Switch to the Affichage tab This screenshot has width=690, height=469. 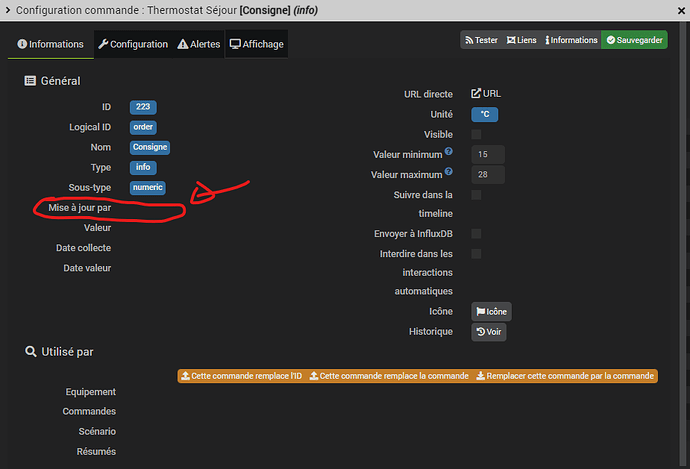(257, 44)
